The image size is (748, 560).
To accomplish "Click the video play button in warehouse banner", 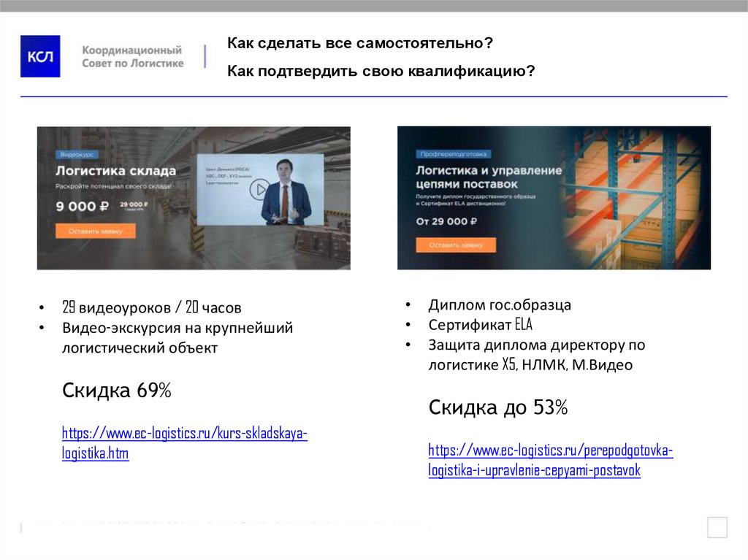I will pyautogui.click(x=259, y=189).
